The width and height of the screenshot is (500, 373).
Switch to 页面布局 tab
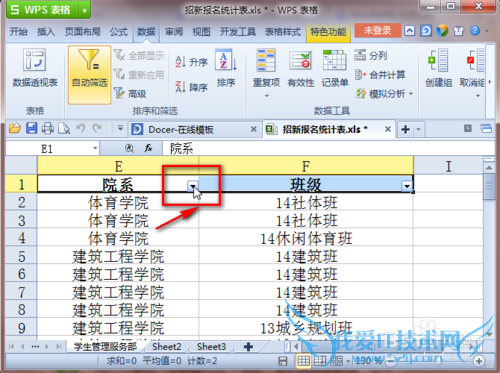click(82, 32)
